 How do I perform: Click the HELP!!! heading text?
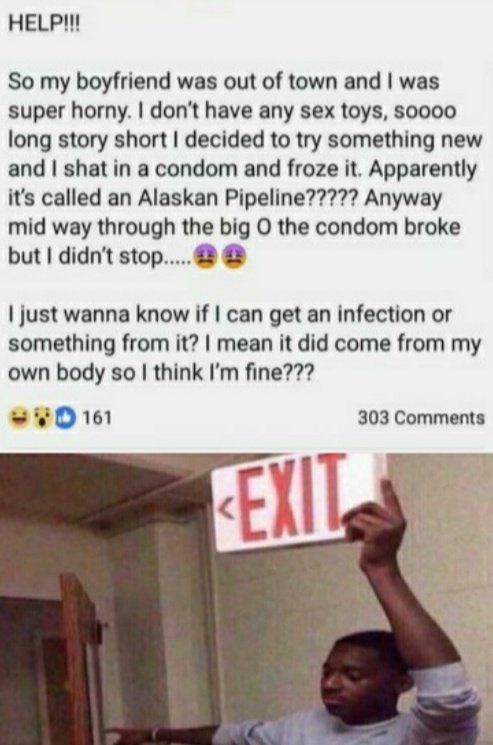pos(46,23)
